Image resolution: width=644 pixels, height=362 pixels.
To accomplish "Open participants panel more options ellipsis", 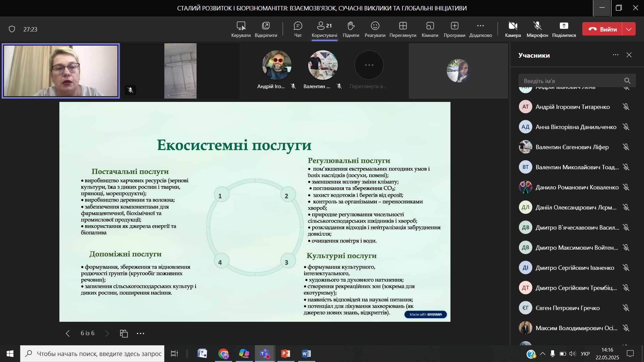I will point(615,55).
